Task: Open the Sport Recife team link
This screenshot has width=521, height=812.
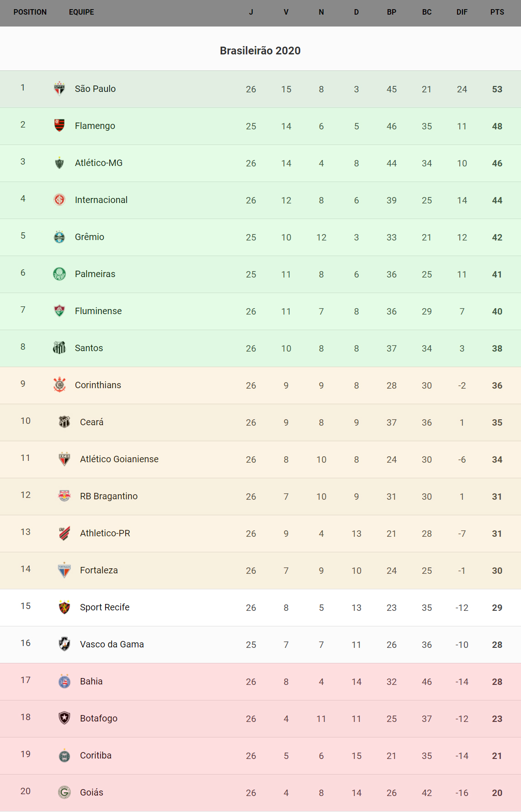Action: (x=105, y=607)
